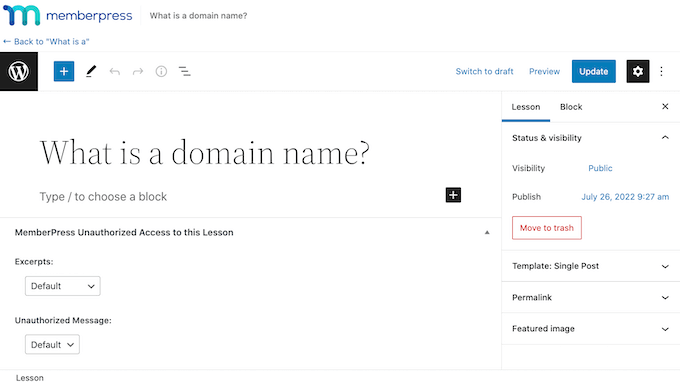Expand the Featured image panel
The image size is (680, 383).
[591, 329]
